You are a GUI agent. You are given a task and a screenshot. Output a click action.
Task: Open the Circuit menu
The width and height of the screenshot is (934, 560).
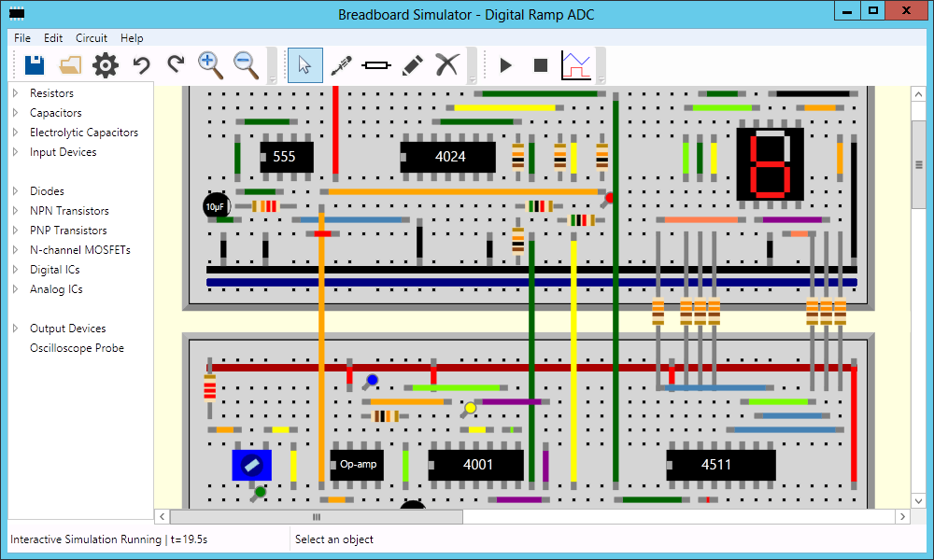pyautogui.click(x=92, y=38)
